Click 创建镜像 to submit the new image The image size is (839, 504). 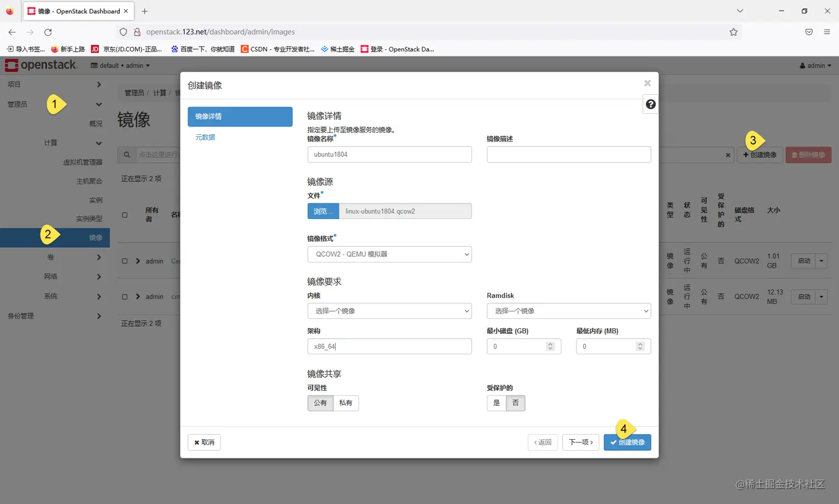point(627,442)
